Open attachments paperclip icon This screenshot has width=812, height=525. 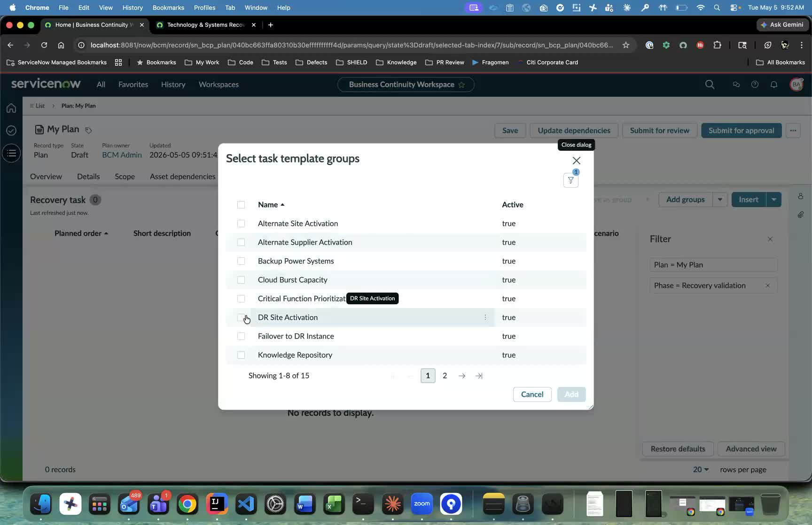800,215
